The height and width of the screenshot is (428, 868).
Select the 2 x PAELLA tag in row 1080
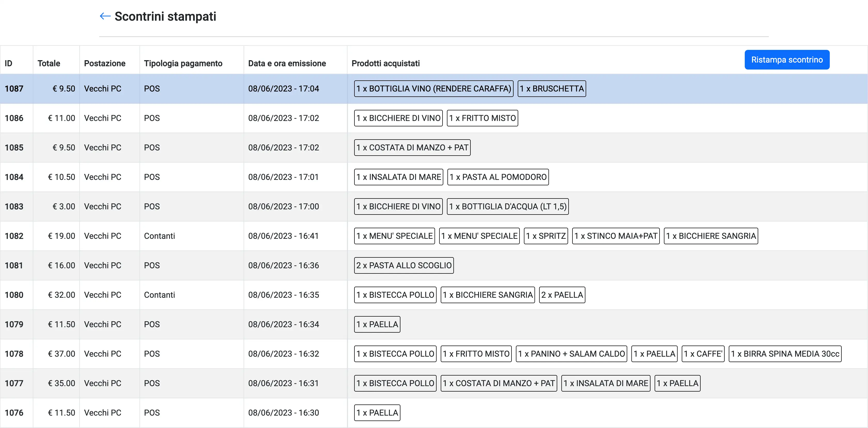click(x=562, y=295)
